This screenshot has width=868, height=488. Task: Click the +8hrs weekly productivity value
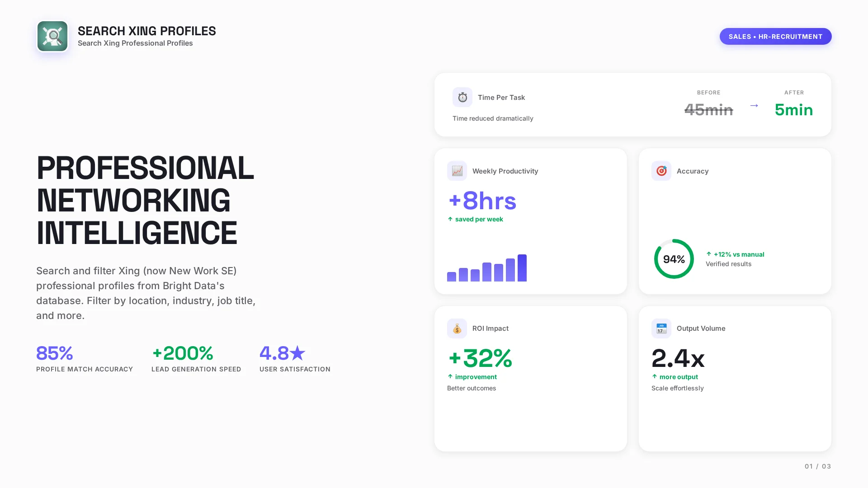482,201
